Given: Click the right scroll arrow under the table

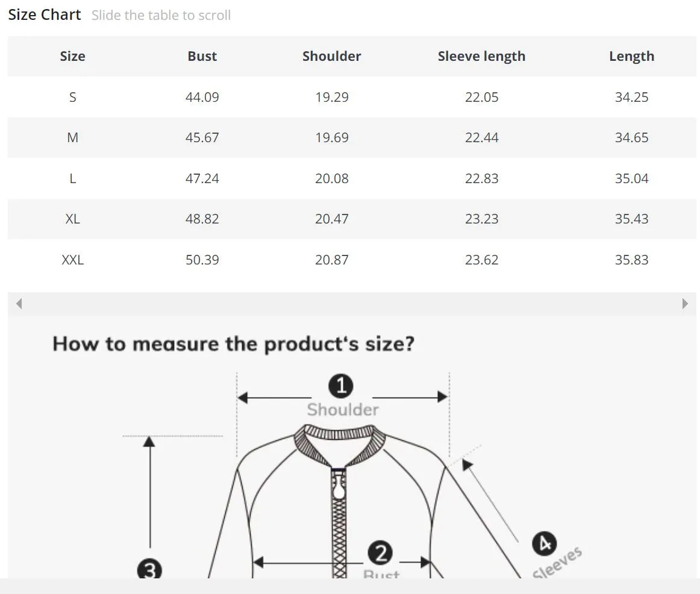Looking at the screenshot, I should tap(685, 304).
